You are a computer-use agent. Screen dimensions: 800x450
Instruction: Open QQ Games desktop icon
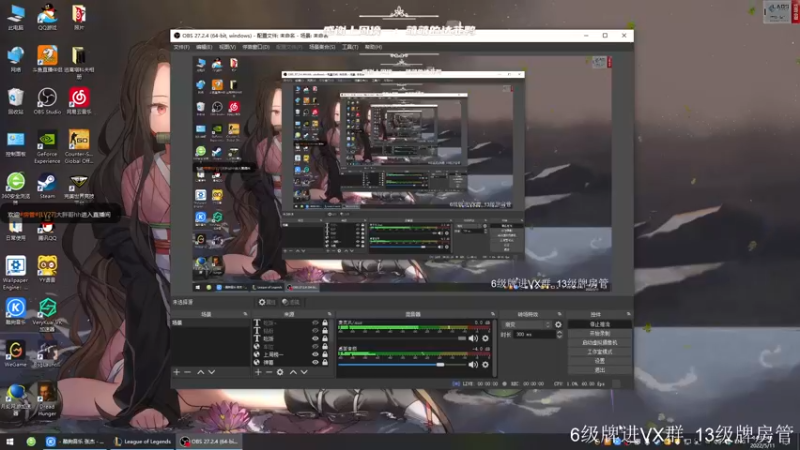tap(47, 17)
